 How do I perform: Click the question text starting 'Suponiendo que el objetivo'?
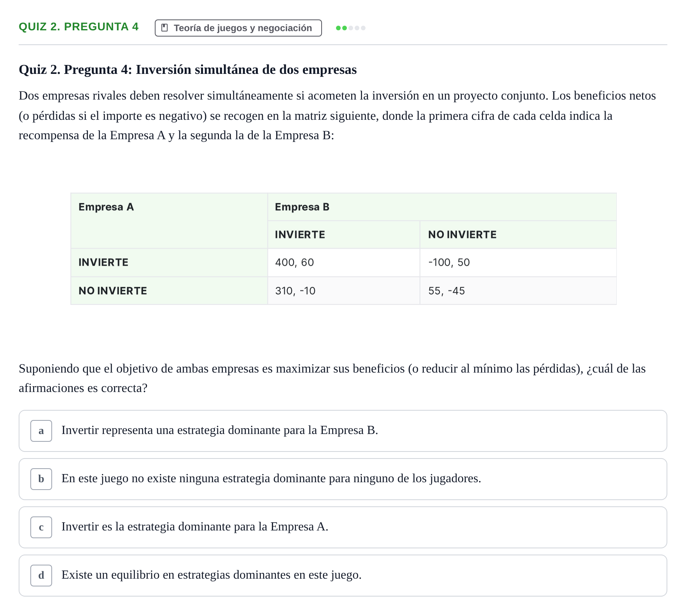point(332,378)
